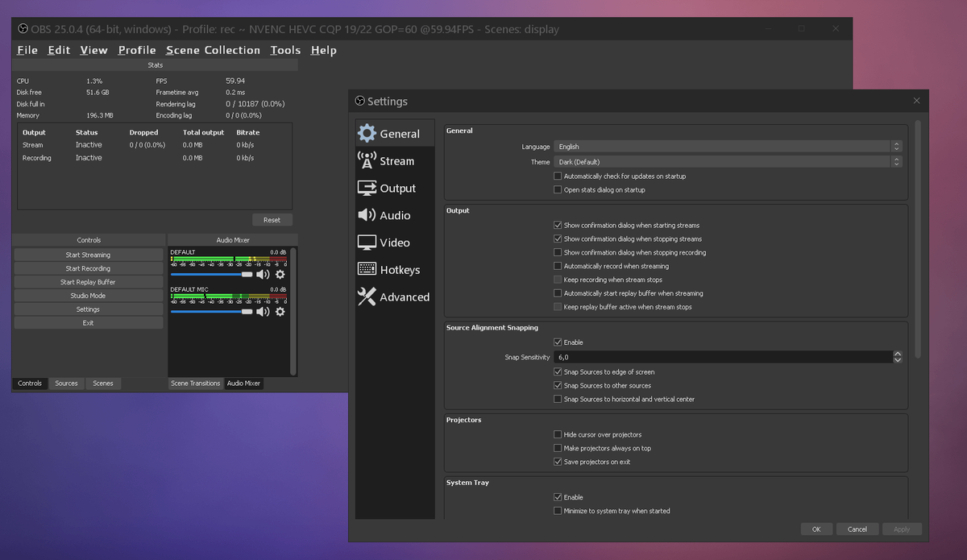Adjust the DEFAULT volume slider
The image size is (967, 560).
[212, 275]
